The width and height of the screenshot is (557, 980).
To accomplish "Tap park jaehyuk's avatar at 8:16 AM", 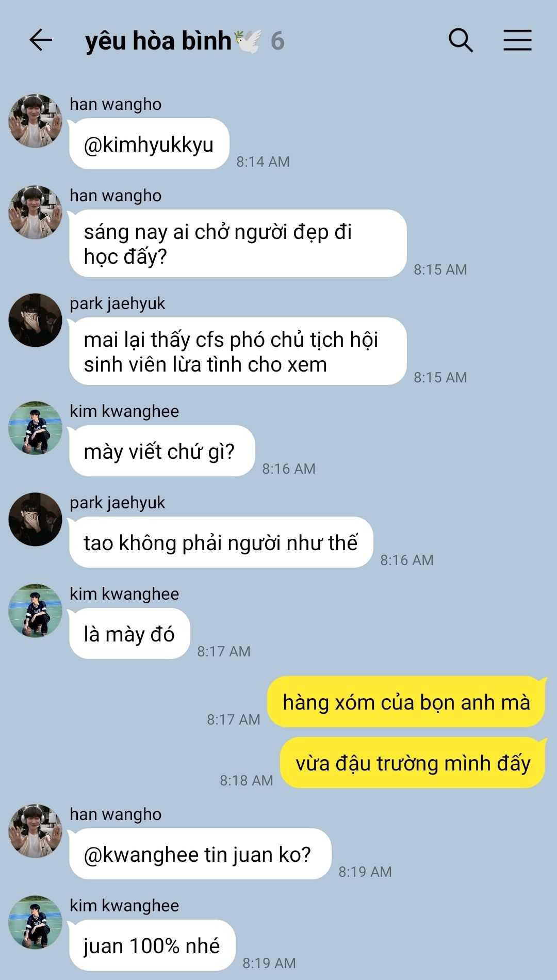I will [x=35, y=519].
